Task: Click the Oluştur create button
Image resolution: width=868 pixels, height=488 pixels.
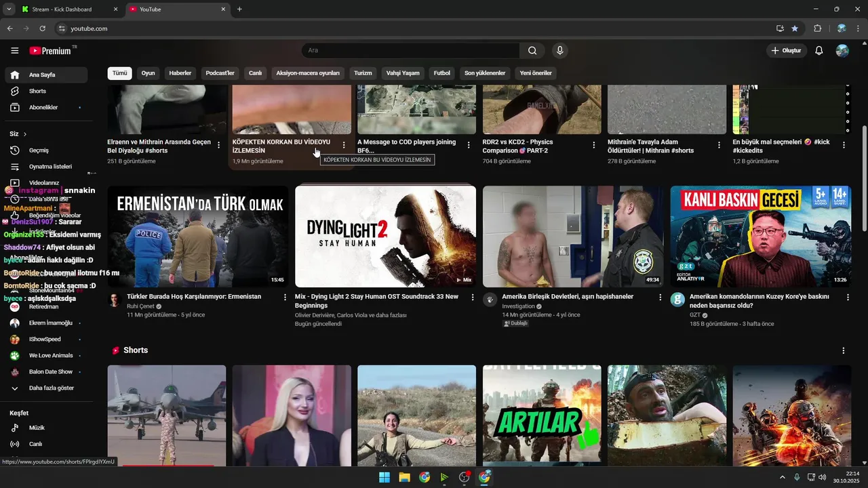Action: pyautogui.click(x=786, y=51)
